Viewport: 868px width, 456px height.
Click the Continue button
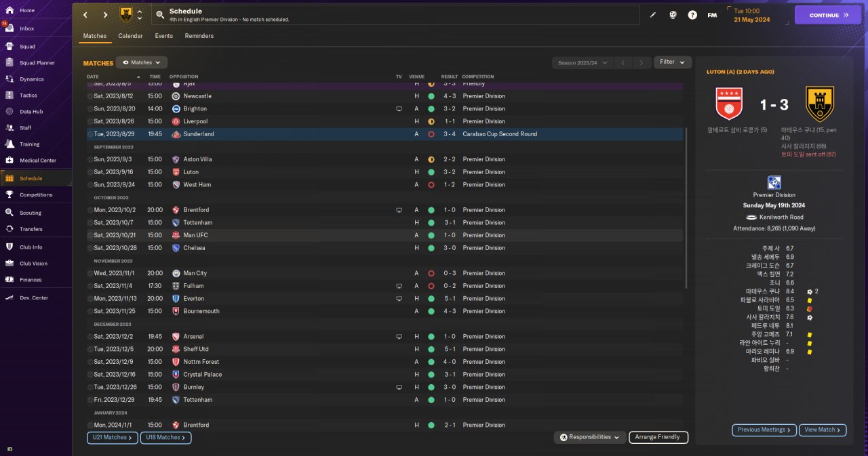coord(828,15)
